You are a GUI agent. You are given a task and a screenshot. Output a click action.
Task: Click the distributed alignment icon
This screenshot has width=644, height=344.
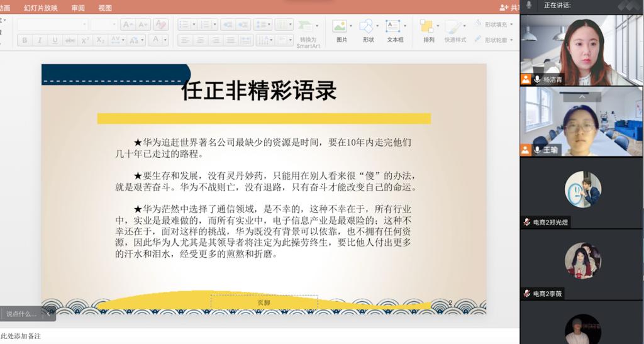tap(246, 40)
